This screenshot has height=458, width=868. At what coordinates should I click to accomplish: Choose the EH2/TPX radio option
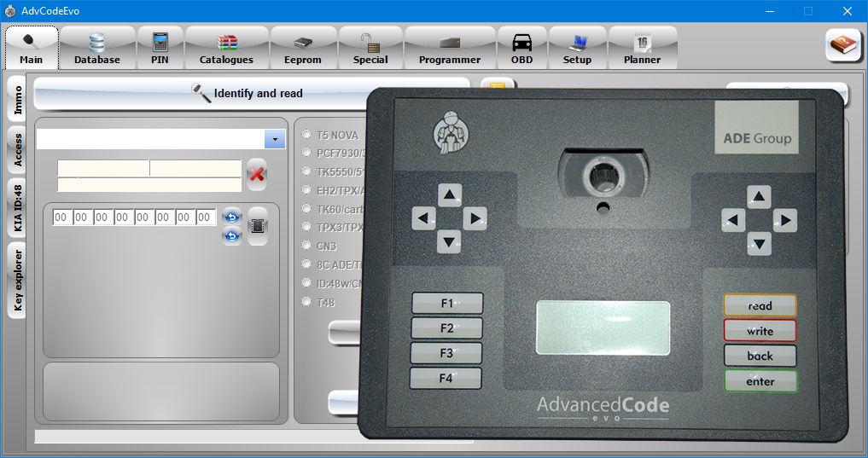(x=306, y=189)
